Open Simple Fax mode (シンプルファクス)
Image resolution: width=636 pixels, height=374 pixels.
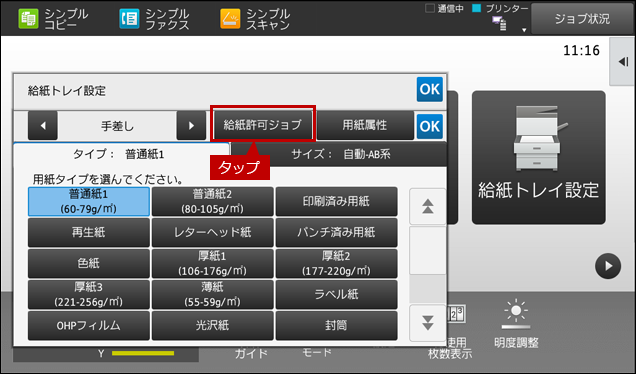154,19
